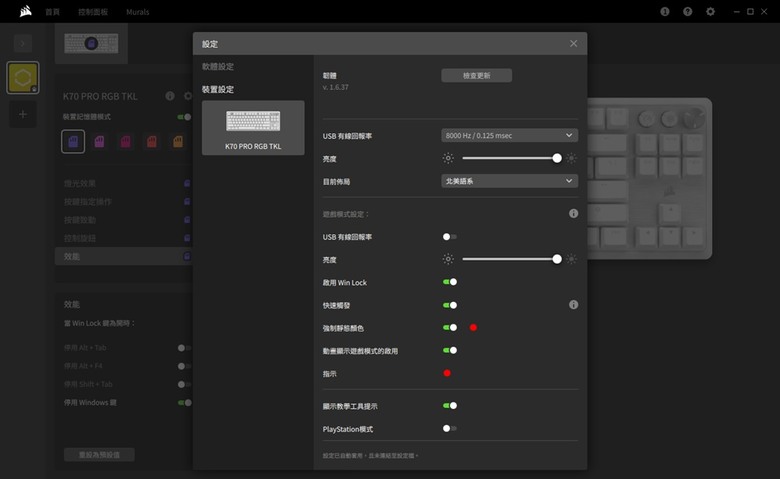Add a new profile with plus icon
Screen dimensions: 780x479
(x=23, y=114)
